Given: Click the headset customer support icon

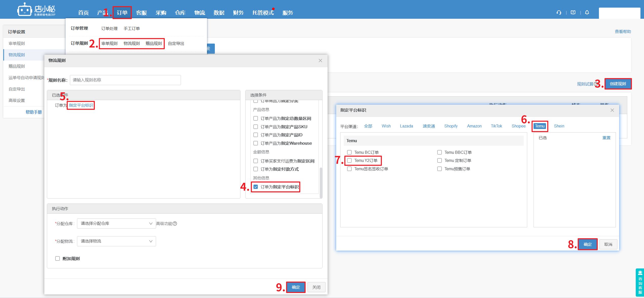Looking at the screenshot, I should [x=559, y=13].
